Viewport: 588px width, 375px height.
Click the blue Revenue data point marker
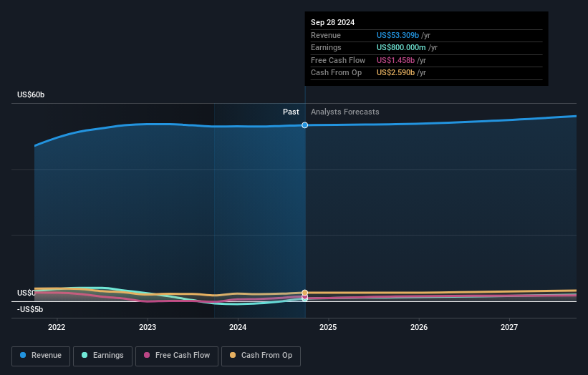(305, 125)
